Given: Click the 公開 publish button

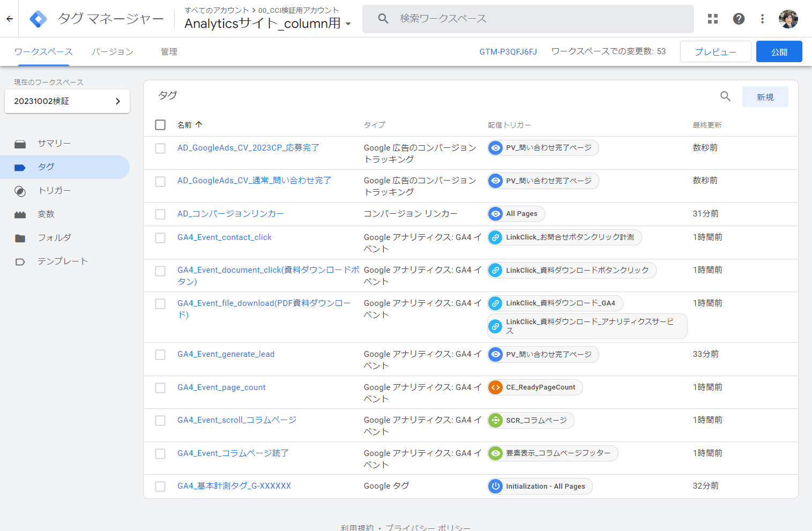Looking at the screenshot, I should tap(779, 52).
